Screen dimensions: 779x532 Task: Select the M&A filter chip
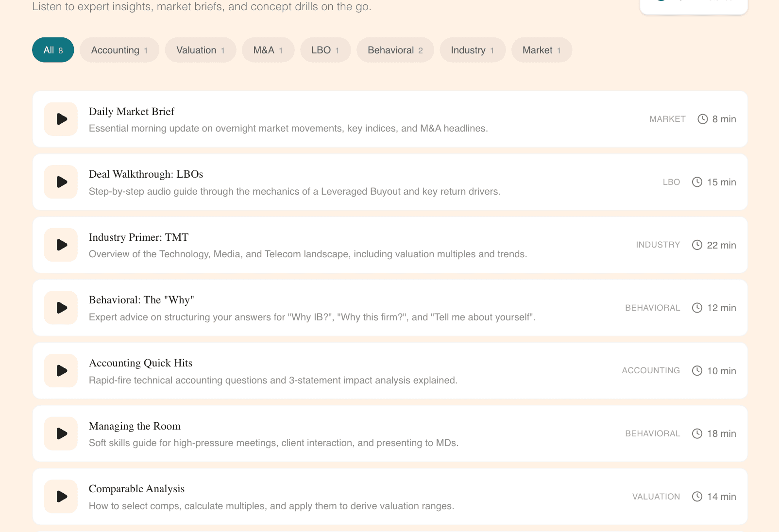coord(268,50)
